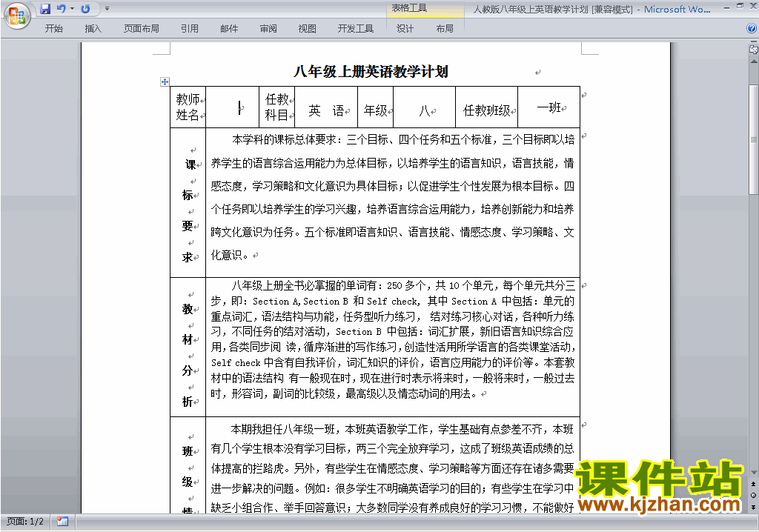
Task: Click the 教材分析 row header cell
Action: 188,347
